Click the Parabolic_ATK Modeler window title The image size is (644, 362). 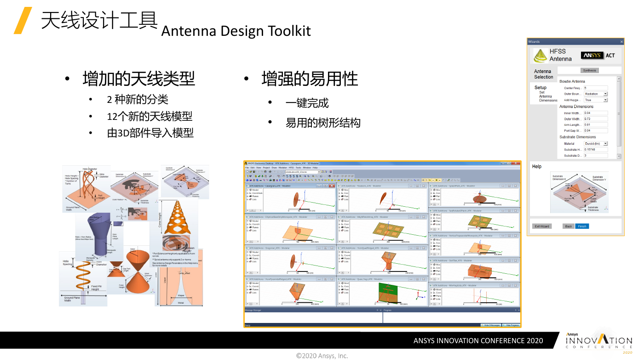pos(360,186)
